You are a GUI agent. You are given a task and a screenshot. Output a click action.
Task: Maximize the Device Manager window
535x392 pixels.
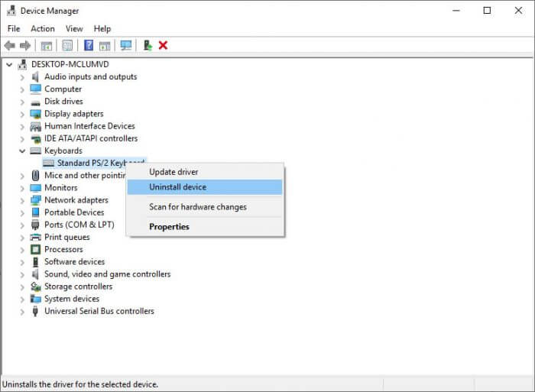tap(488, 11)
